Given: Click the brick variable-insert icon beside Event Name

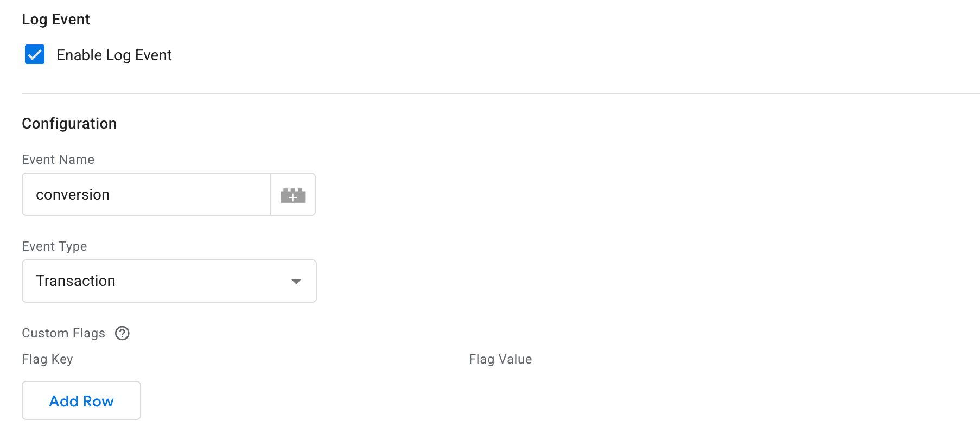Looking at the screenshot, I should pos(292,194).
